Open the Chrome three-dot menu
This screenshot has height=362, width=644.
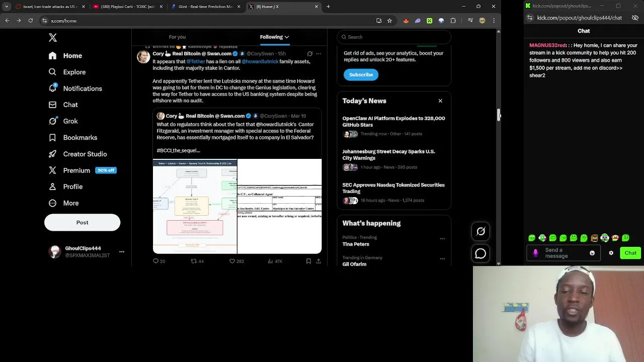pyautogui.click(x=494, y=21)
